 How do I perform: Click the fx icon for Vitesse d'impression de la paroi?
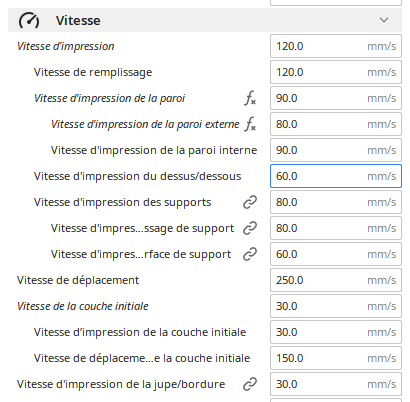250,98
